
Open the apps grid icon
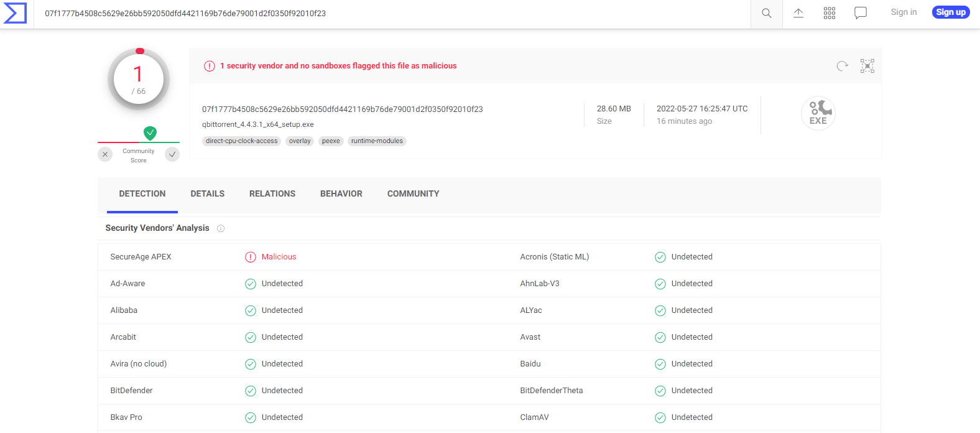click(x=830, y=13)
